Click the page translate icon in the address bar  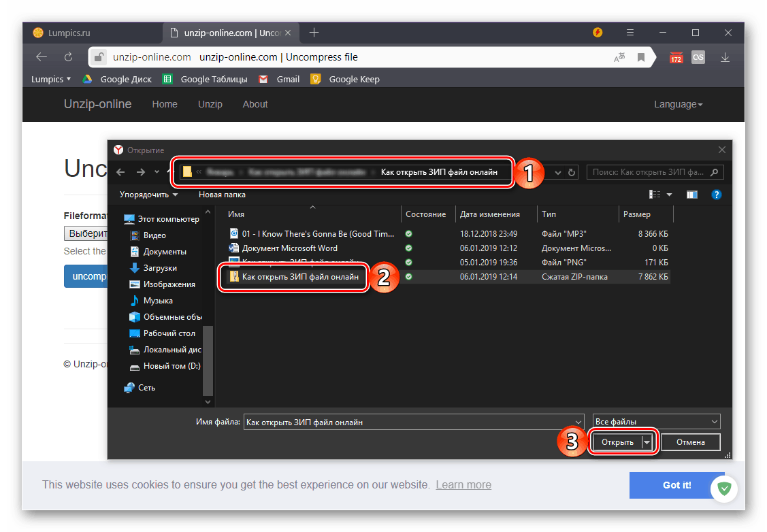click(619, 57)
